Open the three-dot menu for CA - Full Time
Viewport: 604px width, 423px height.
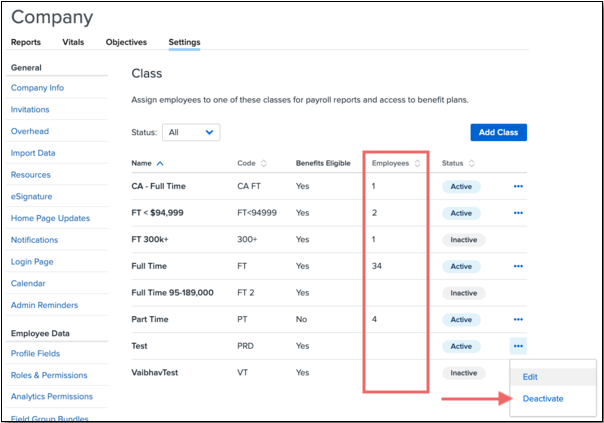(517, 186)
